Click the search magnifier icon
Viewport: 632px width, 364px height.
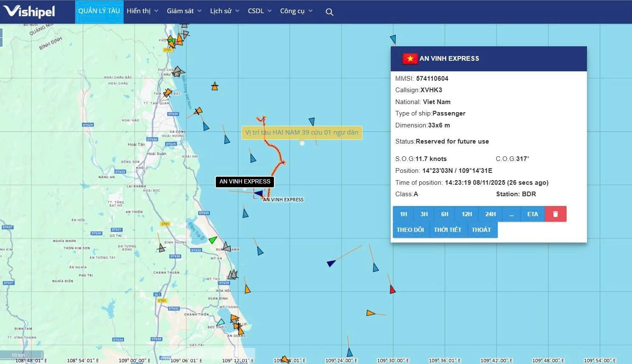[329, 12]
